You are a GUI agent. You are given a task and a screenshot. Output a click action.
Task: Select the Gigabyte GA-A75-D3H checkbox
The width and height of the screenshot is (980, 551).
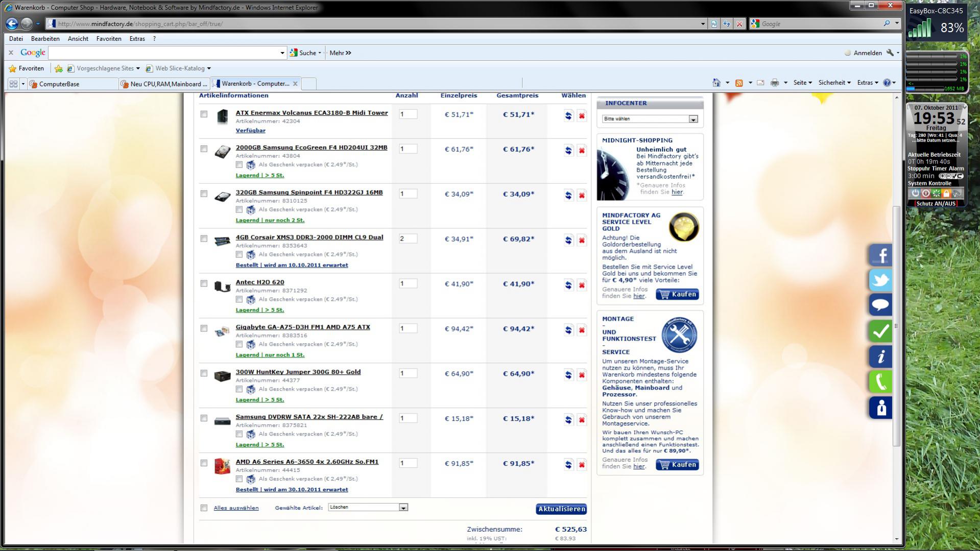pyautogui.click(x=204, y=329)
